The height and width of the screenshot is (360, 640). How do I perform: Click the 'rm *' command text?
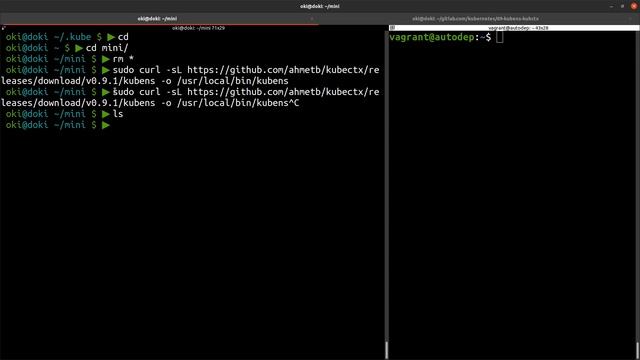[x=123, y=59]
